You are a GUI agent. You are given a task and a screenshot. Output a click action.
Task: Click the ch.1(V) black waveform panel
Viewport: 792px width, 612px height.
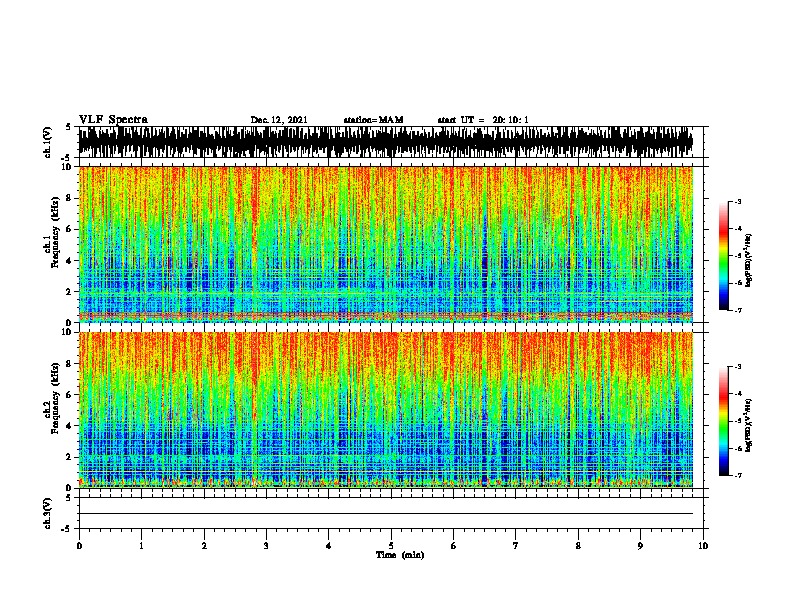coord(386,142)
